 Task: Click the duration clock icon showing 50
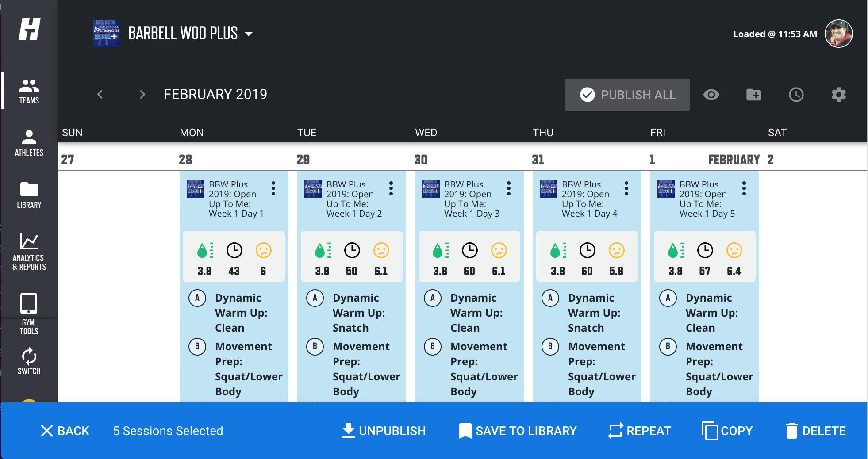tap(352, 250)
